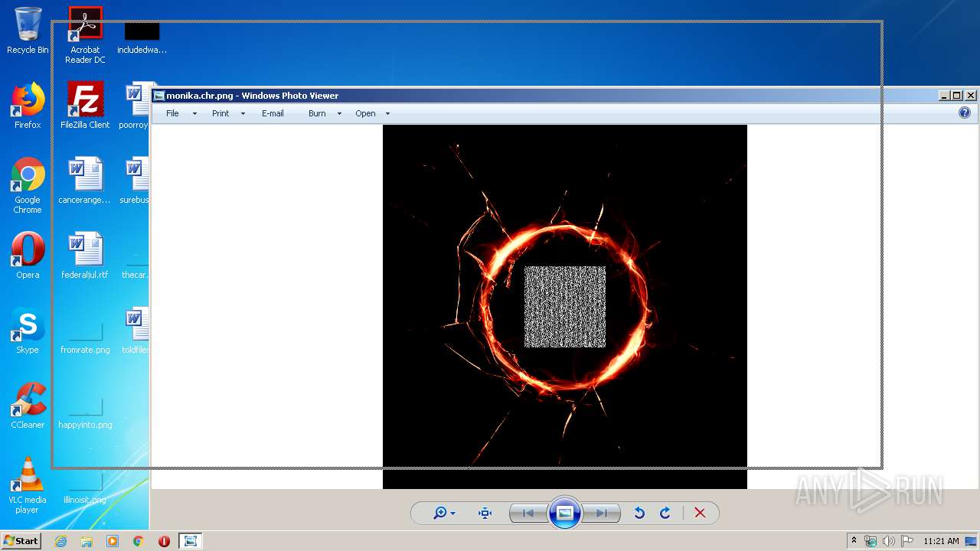Open the zoom magnifier control
This screenshot has height=551, width=980.
click(439, 514)
